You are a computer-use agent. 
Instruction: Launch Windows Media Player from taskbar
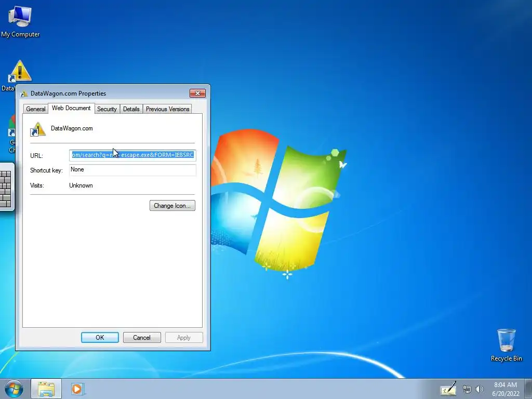pos(77,389)
